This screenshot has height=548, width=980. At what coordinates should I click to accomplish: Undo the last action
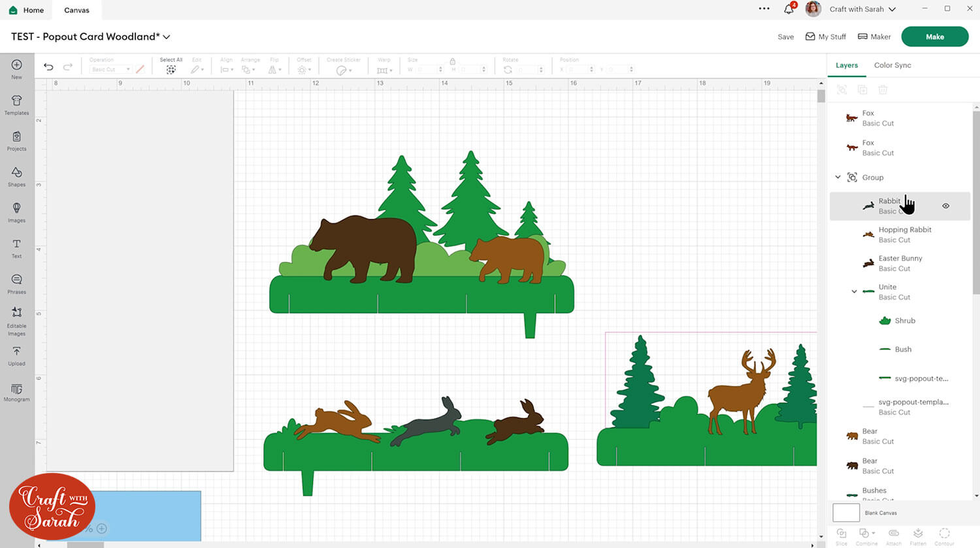48,67
